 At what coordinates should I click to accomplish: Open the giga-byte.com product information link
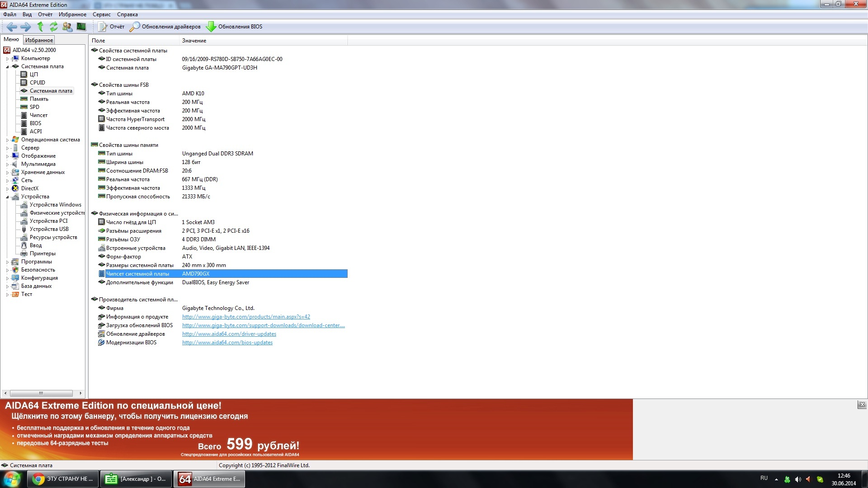tap(246, 317)
